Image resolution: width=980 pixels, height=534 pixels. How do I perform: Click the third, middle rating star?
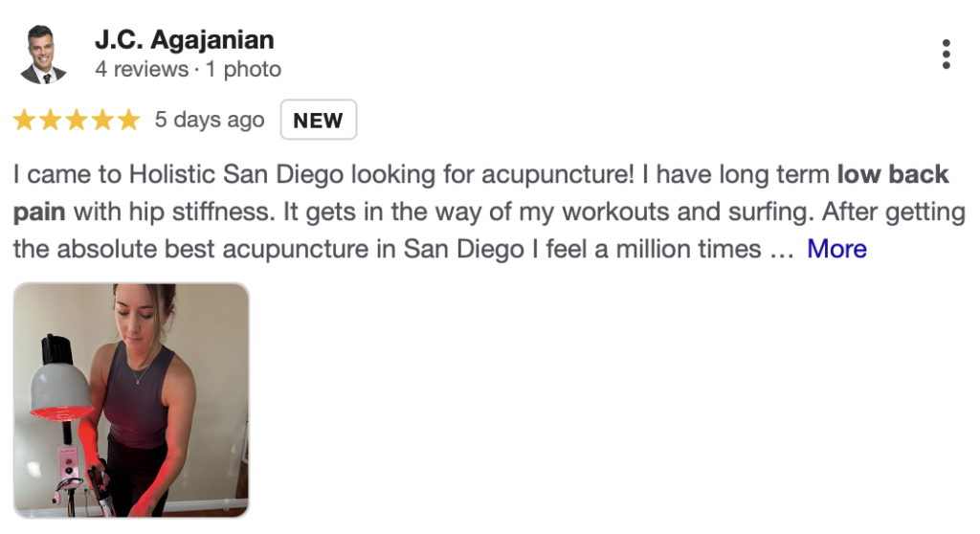(x=76, y=121)
